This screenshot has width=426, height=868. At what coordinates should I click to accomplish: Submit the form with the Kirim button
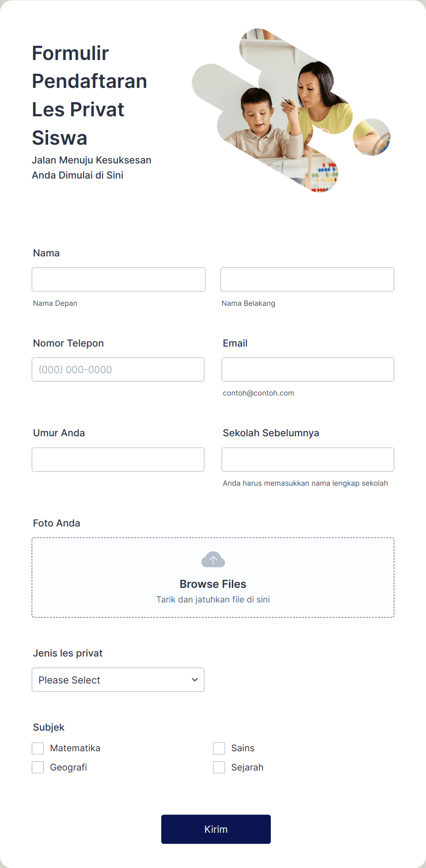tap(216, 829)
